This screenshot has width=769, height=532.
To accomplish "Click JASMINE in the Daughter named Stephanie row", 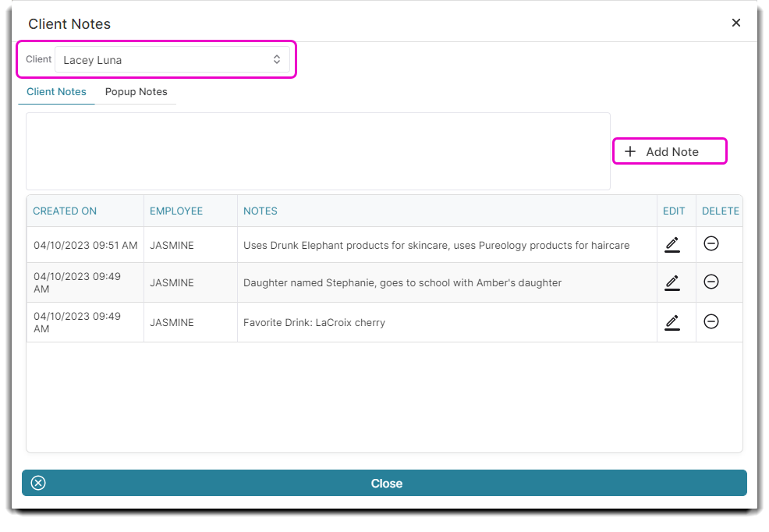I will 172,283.
